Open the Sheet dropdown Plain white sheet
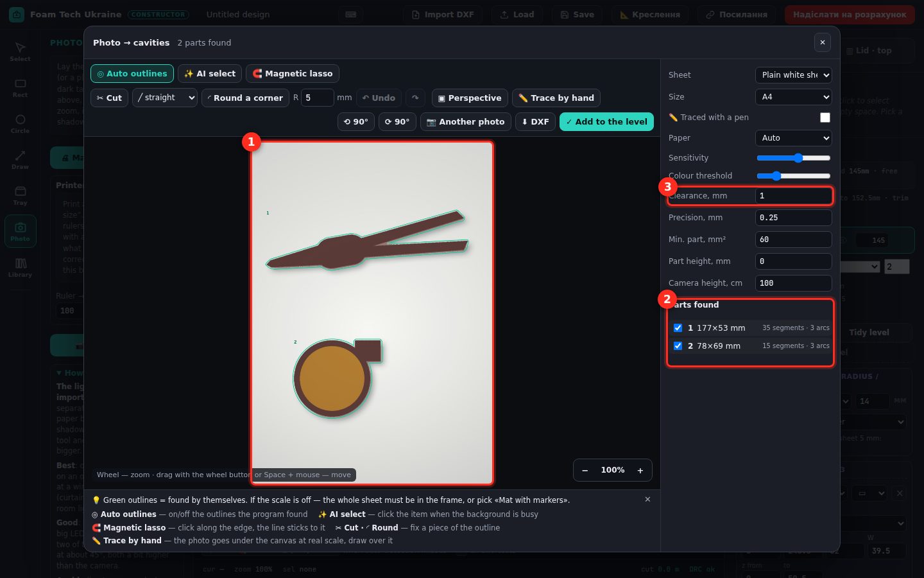Screen dimensions: 924x578 tap(794, 75)
